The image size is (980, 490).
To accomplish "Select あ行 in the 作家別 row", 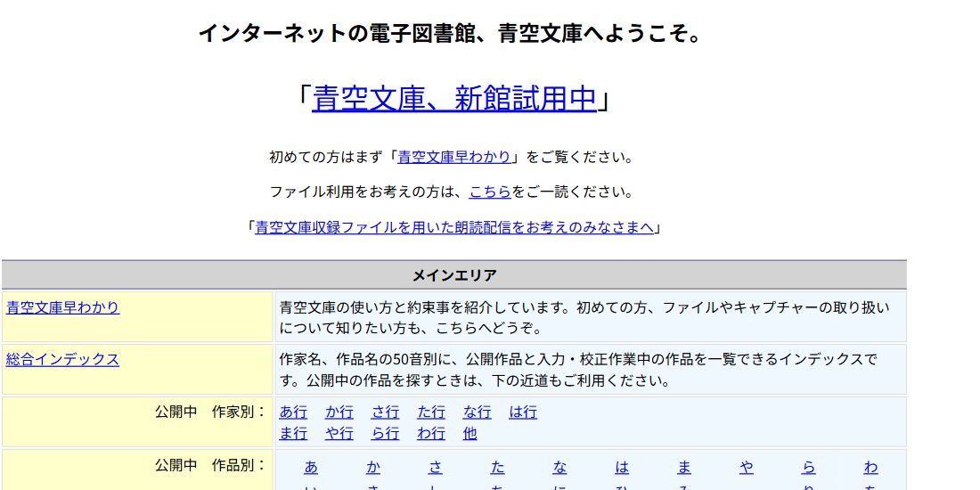I will (x=293, y=412).
